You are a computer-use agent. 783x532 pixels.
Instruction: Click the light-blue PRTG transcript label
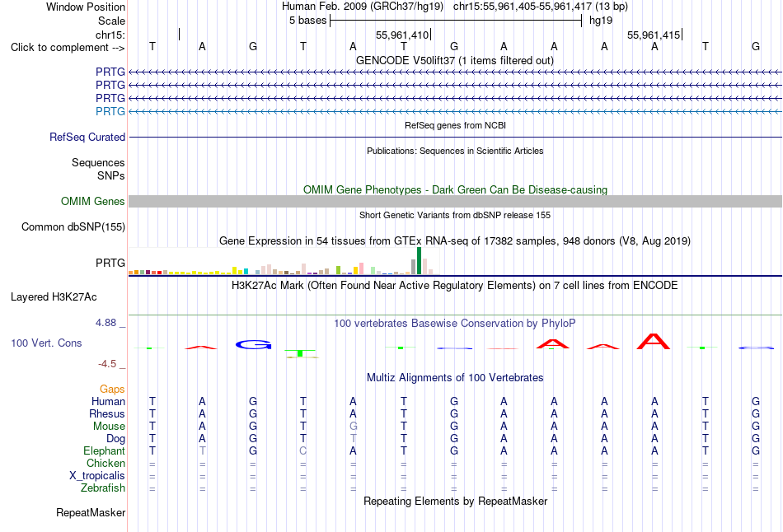110,111
